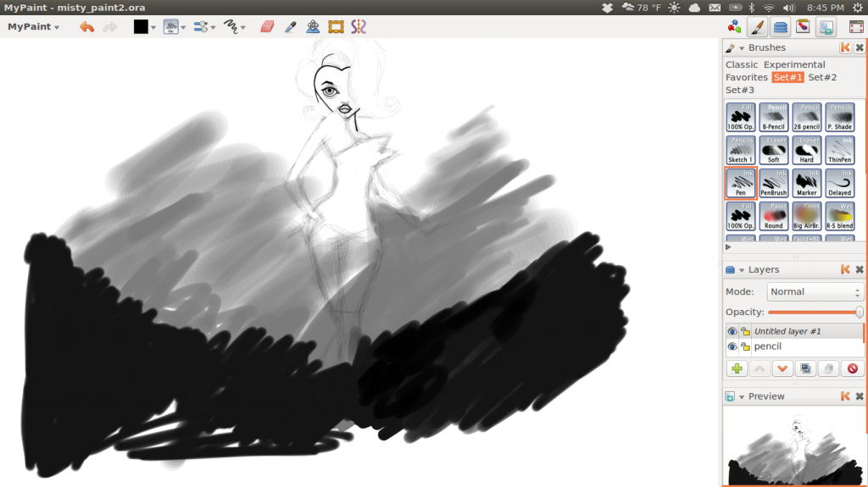Hide the Untitled layer #1 eye icon
The width and height of the screenshot is (868, 487).
(732, 331)
